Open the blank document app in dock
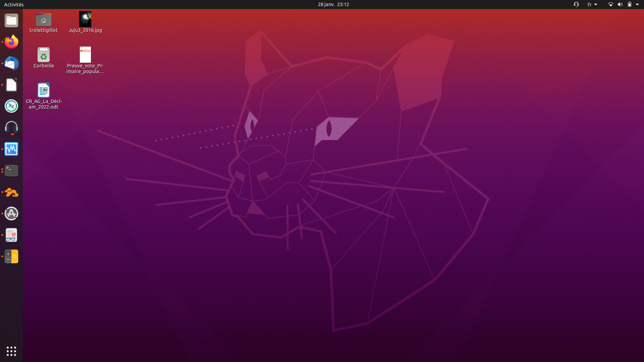644x362 pixels. (x=11, y=85)
